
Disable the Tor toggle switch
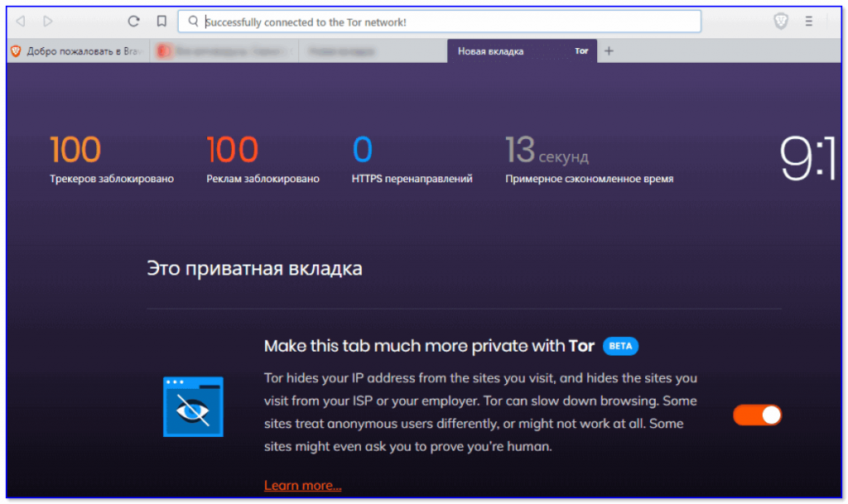click(x=757, y=415)
